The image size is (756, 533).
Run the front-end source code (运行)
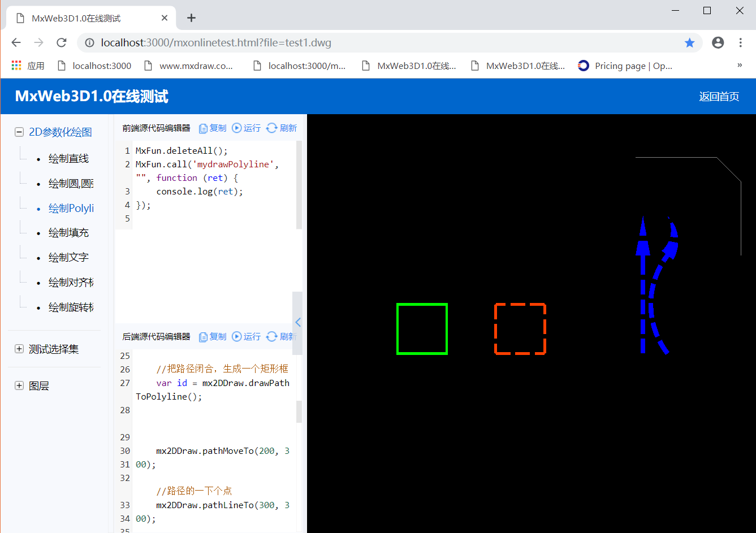(247, 128)
